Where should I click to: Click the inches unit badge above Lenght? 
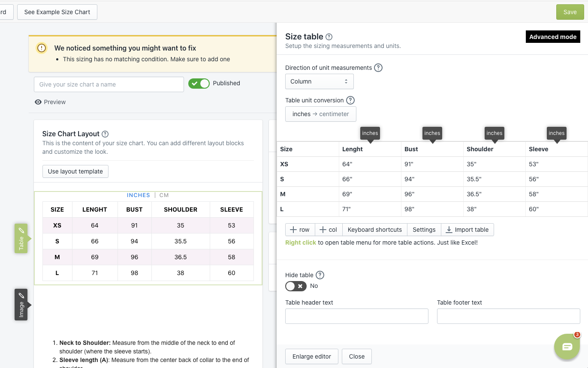coord(370,133)
